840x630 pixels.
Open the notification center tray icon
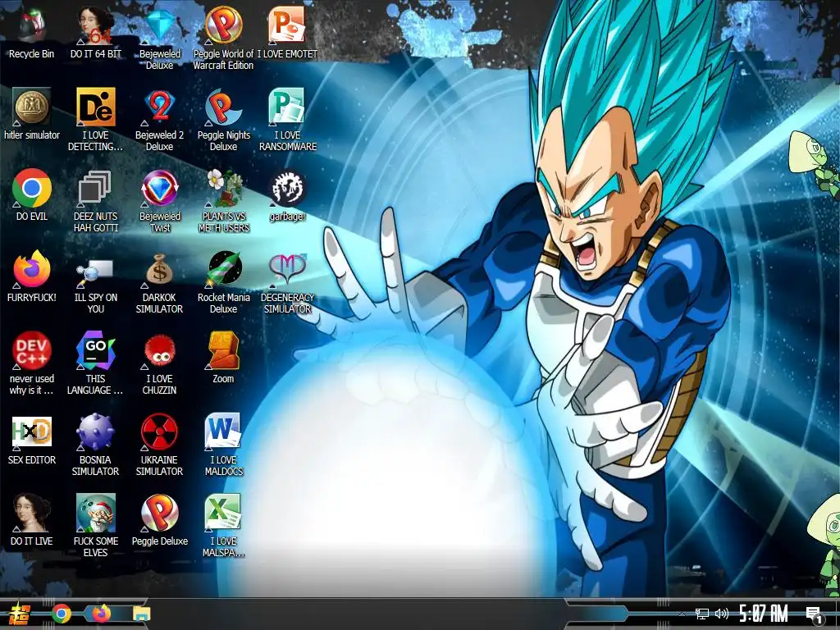point(815,614)
